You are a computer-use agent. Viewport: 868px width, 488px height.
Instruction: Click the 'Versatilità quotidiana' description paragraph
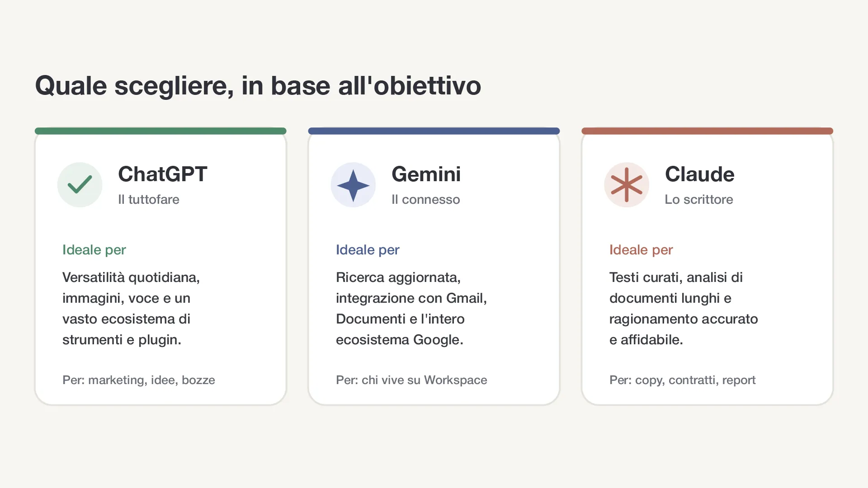point(131,309)
